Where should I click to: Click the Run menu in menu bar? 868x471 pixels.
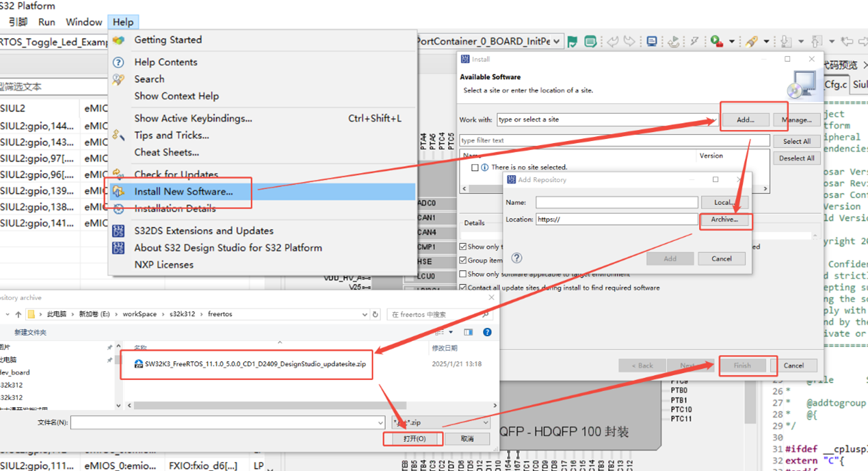point(47,22)
